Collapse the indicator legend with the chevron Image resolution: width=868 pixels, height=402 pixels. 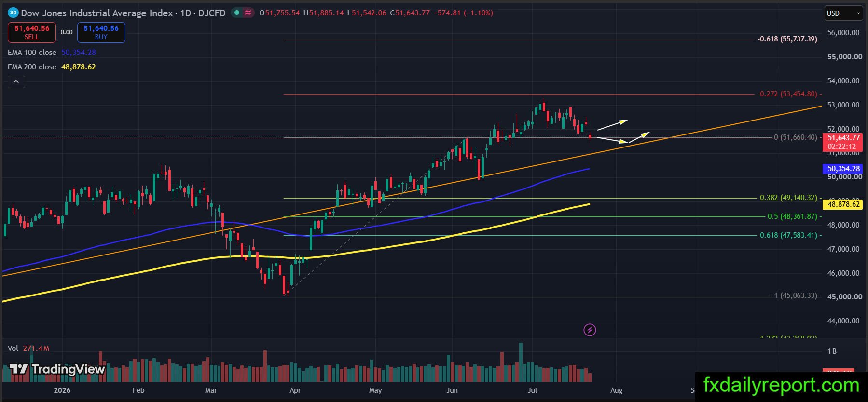16,82
